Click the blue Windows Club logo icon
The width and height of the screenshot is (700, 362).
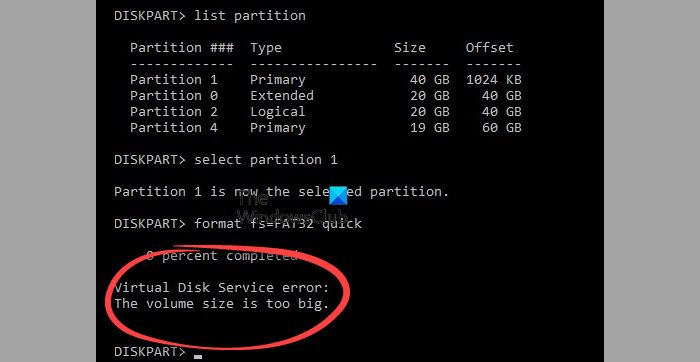pyautogui.click(x=338, y=196)
